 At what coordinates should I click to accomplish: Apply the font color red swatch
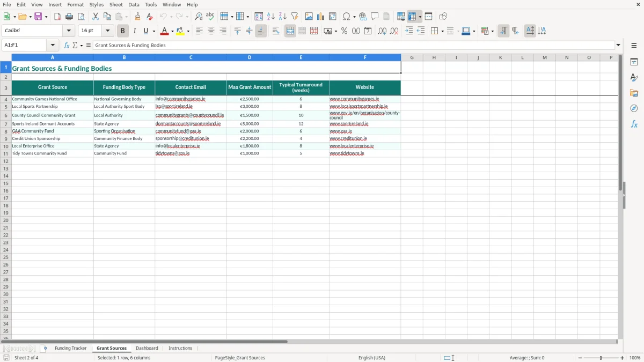pos(164,31)
